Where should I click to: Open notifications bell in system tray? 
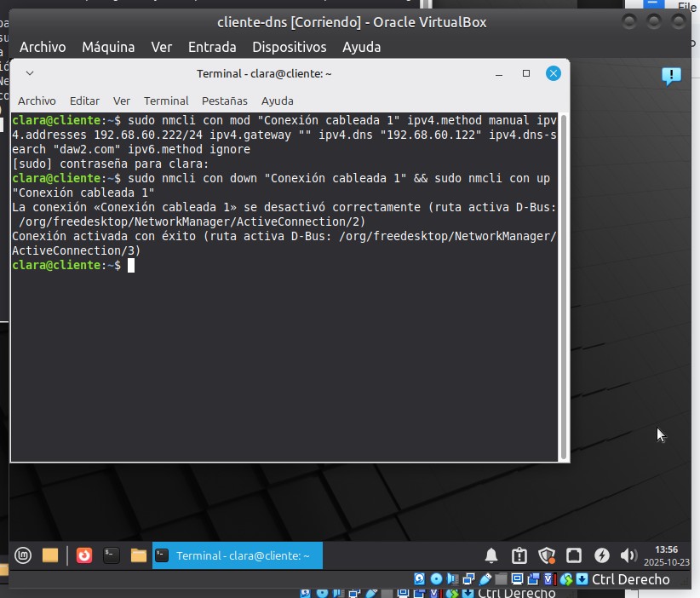coord(491,555)
